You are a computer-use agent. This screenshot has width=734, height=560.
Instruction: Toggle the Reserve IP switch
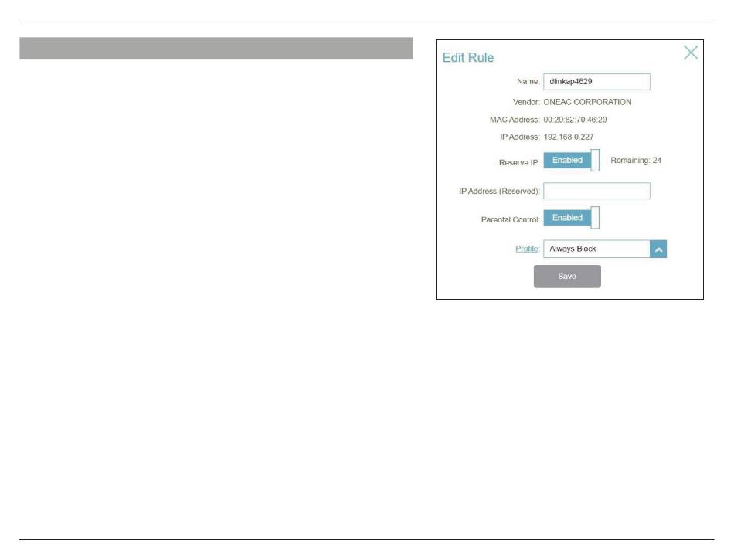pos(571,161)
